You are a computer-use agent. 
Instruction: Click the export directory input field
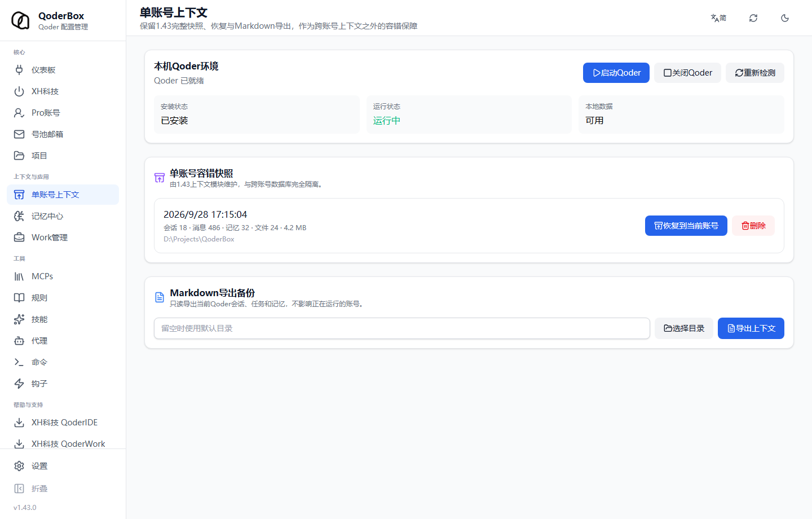click(402, 328)
